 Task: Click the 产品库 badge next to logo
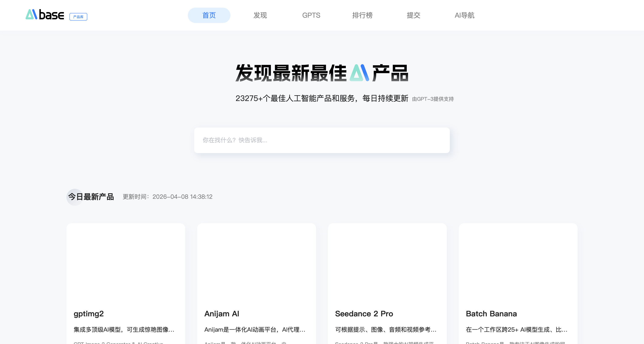(x=78, y=17)
